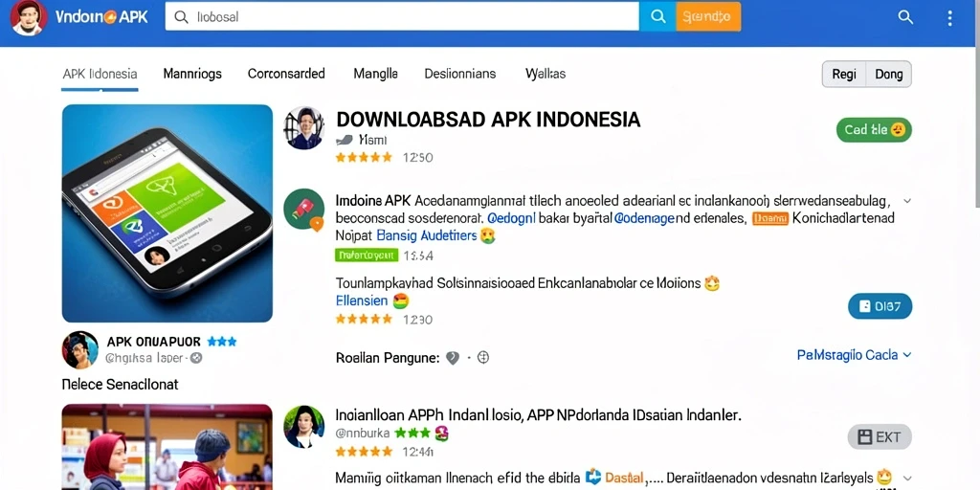Click the orange label before Konichadlartenad
The height and width of the screenshot is (490, 980).
point(770,219)
